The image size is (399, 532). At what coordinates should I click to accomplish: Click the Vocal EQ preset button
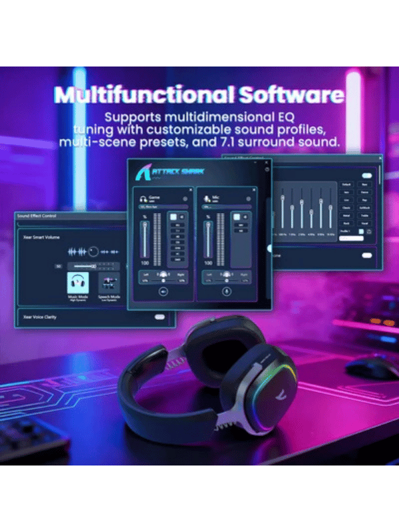(364, 223)
